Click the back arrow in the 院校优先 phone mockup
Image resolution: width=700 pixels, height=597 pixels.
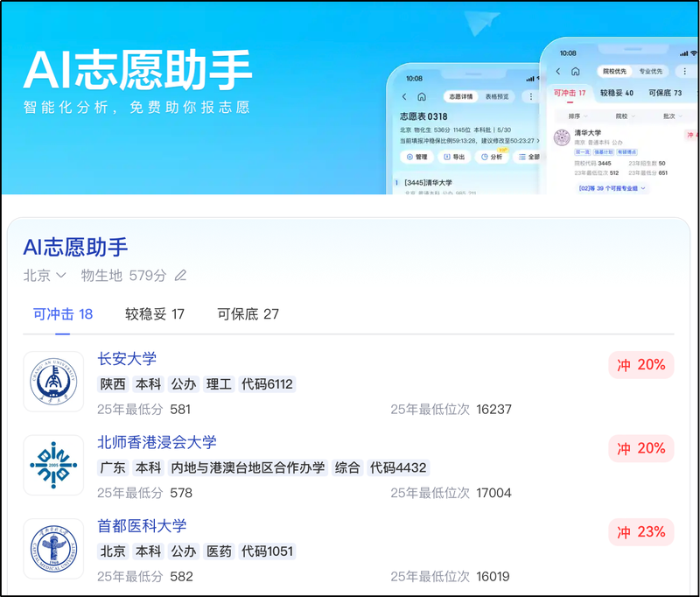pyautogui.click(x=558, y=71)
